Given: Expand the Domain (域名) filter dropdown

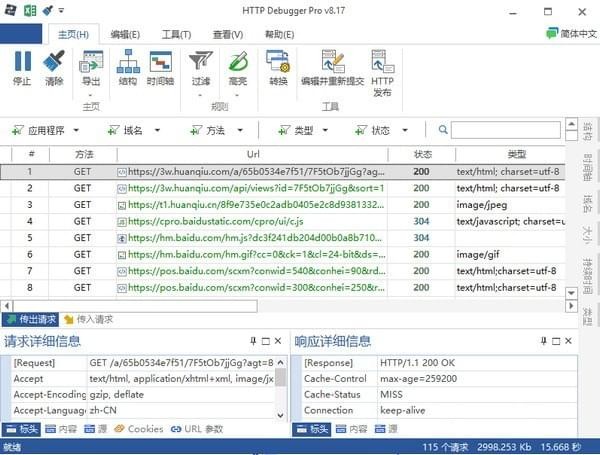Looking at the screenshot, I should coord(157,130).
